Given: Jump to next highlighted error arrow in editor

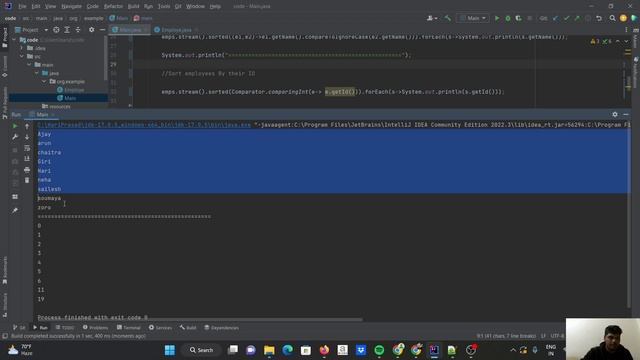Looking at the screenshot, I should coord(626,41).
